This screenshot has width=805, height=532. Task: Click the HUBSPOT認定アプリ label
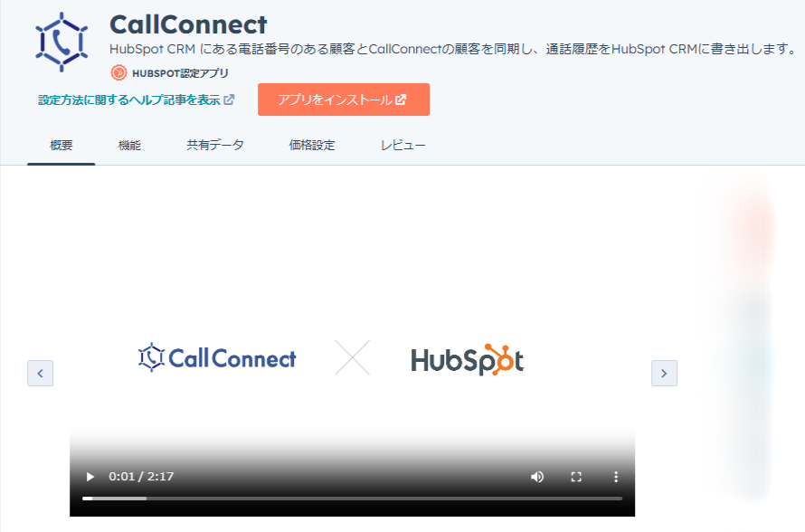click(180, 73)
